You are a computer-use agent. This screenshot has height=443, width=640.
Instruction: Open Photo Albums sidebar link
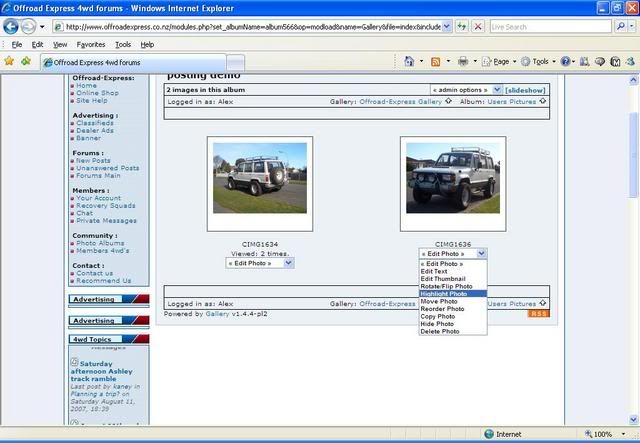tap(100, 243)
